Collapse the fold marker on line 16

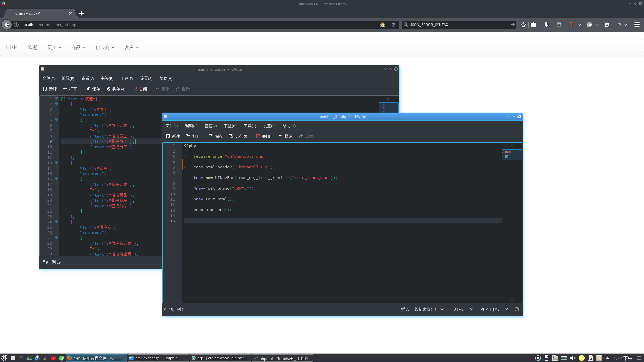56,179
